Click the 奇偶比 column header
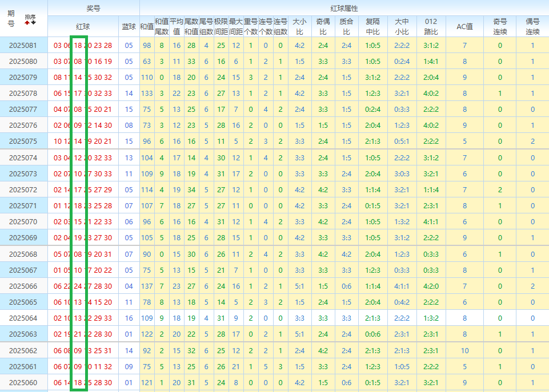This screenshot has width=549, height=392. coord(323,26)
